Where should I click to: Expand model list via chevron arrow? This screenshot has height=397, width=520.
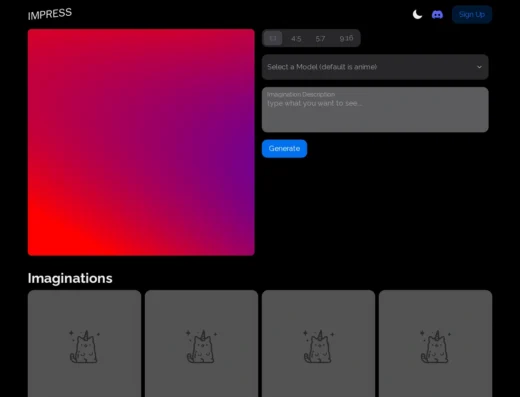tap(479, 67)
